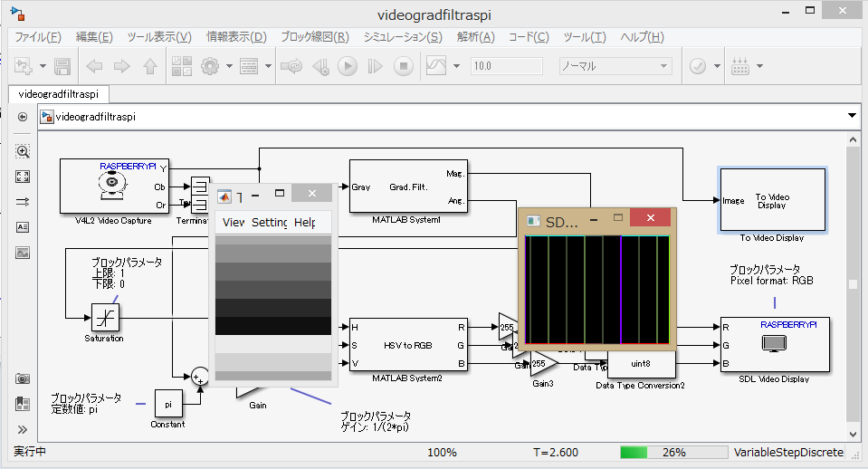
Task: Click the Saturation block
Action: pos(105,318)
